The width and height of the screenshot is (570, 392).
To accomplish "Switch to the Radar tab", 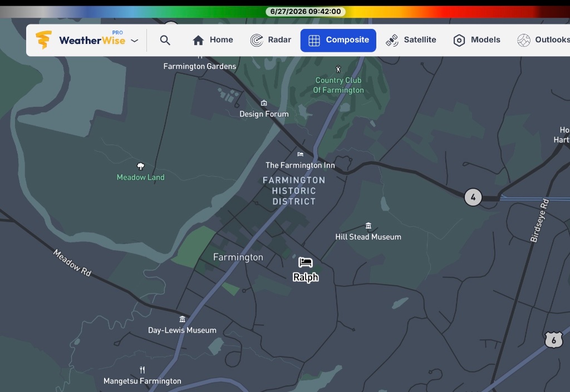I will click(x=271, y=40).
